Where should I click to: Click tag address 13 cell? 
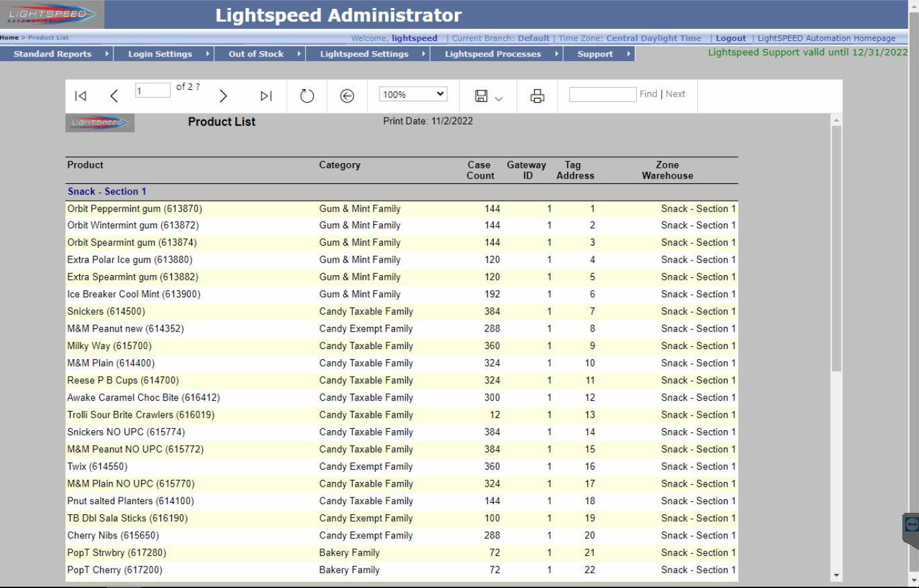[x=590, y=415]
